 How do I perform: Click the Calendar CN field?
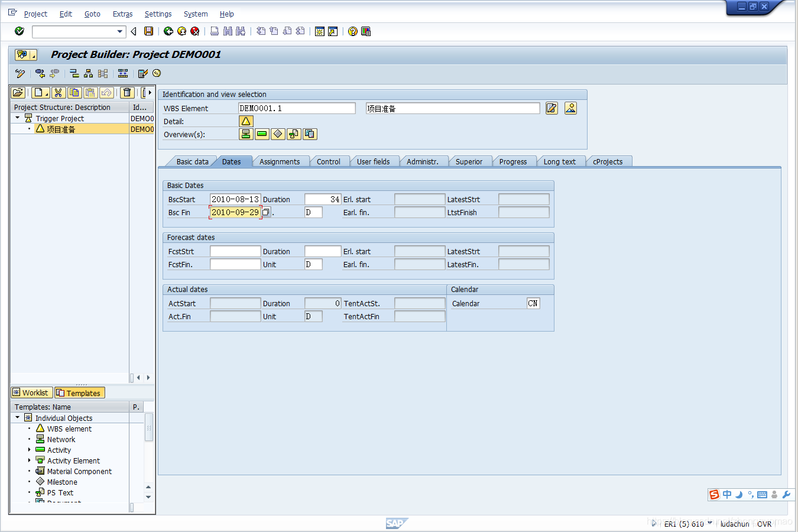tap(533, 303)
